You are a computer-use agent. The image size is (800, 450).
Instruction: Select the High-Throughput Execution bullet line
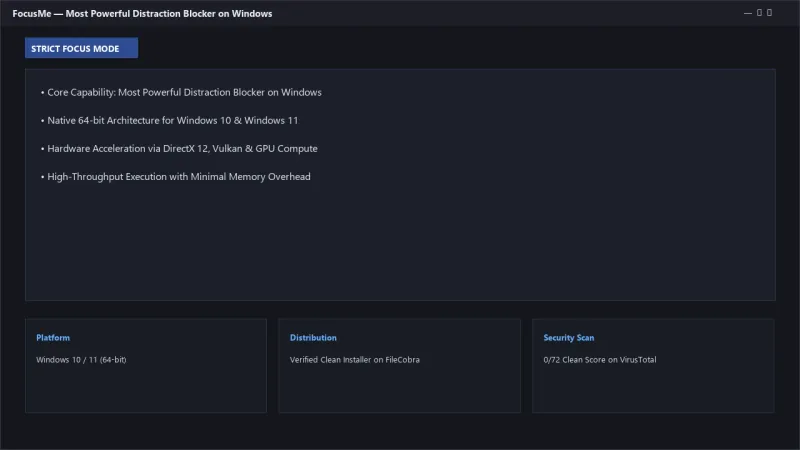176,177
